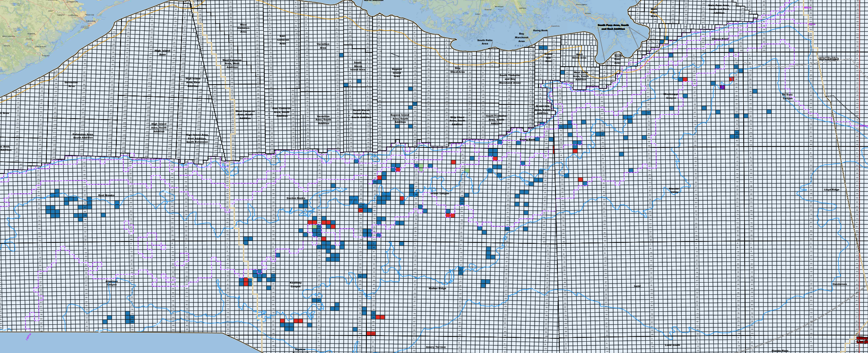
Task: Click the Garden Banks area label
Action: 296,198
